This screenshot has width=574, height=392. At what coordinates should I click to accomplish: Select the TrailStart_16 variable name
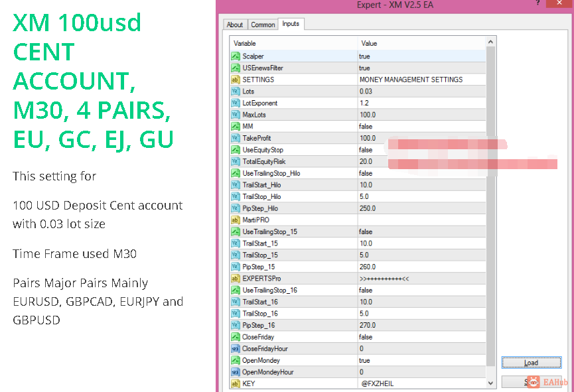pyautogui.click(x=260, y=302)
